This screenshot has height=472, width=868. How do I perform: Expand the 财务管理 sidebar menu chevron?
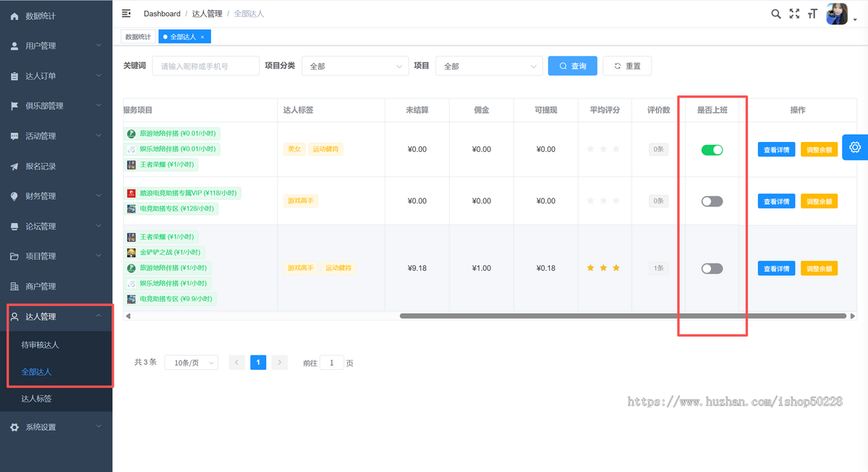(99, 196)
